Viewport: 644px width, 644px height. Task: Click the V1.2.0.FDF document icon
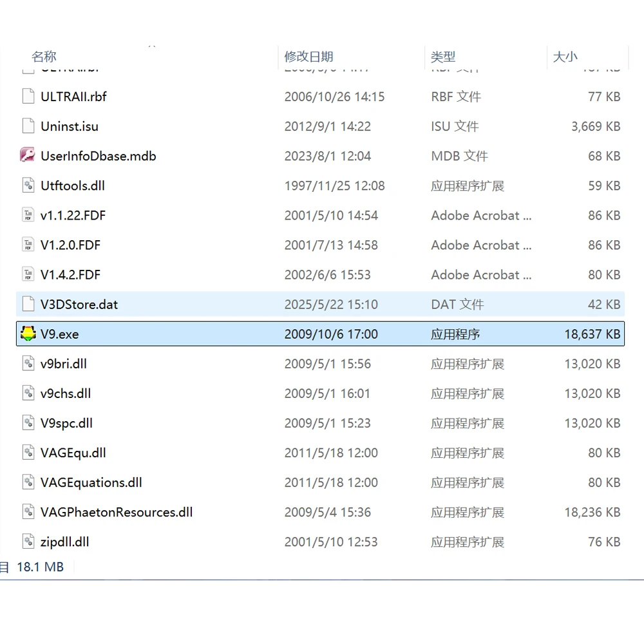coord(28,245)
